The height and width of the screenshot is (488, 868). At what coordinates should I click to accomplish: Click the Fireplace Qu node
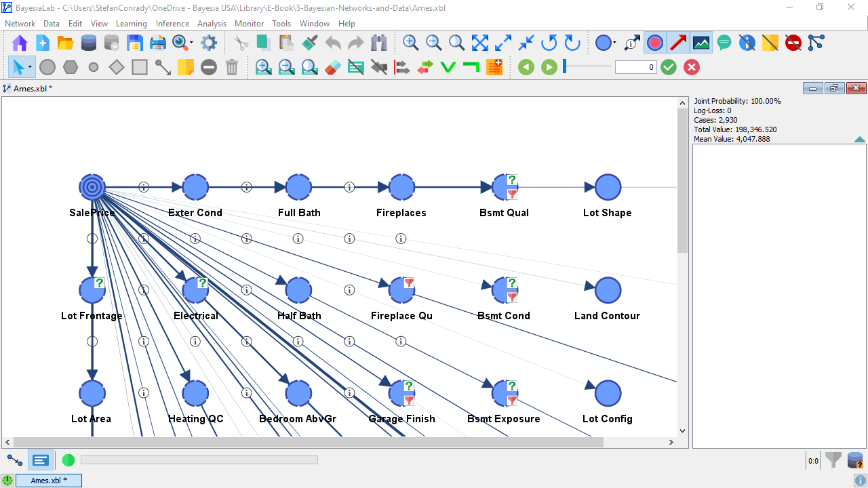401,290
